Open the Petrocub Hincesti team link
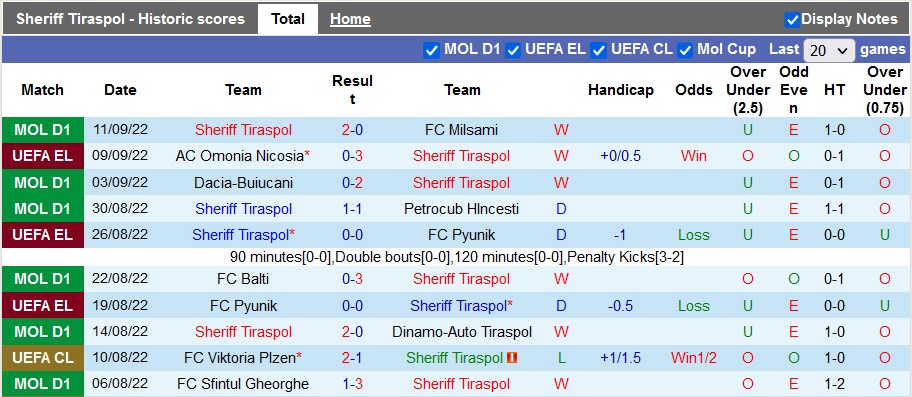 coord(462,209)
